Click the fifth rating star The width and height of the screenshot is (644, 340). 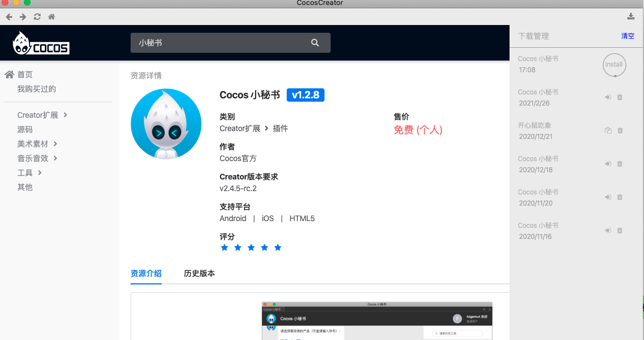278,247
